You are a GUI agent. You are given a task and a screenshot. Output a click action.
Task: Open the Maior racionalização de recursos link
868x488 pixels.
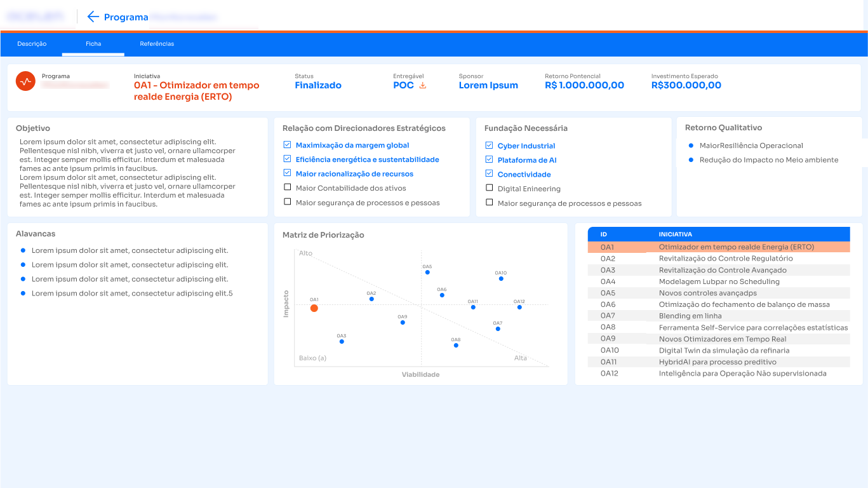click(x=354, y=173)
